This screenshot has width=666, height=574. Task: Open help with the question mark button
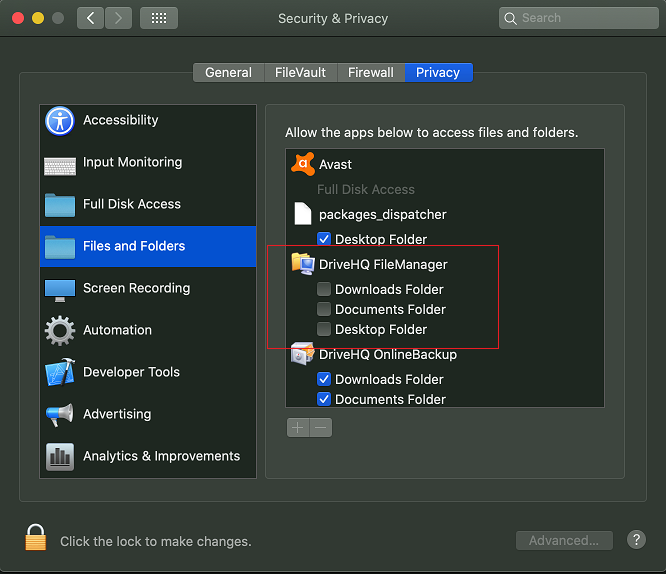(636, 540)
